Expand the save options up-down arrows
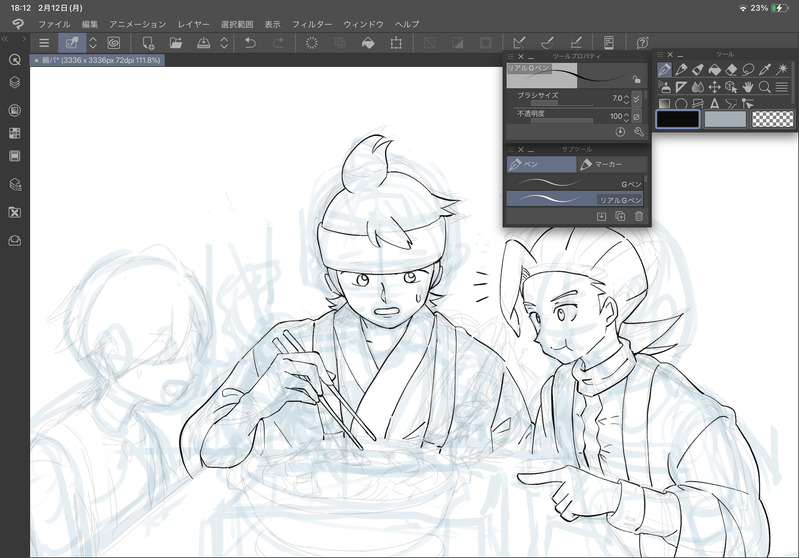The image size is (799, 558). (x=224, y=43)
